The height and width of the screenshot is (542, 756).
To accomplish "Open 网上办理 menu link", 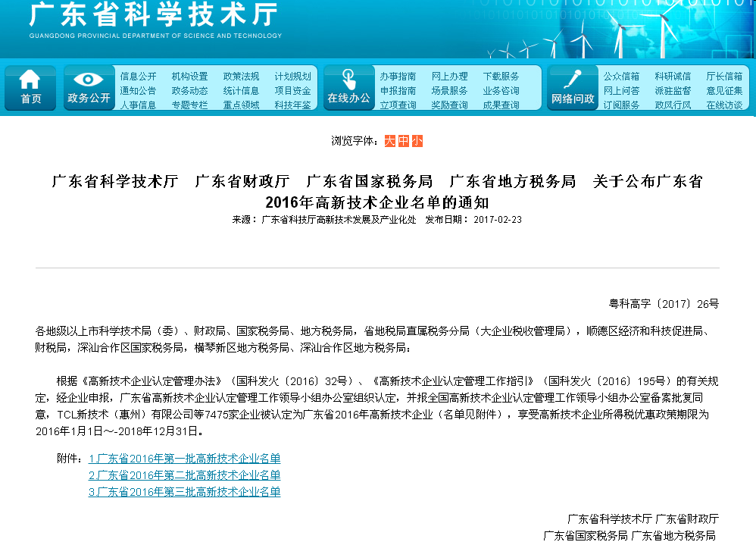I will (449, 77).
